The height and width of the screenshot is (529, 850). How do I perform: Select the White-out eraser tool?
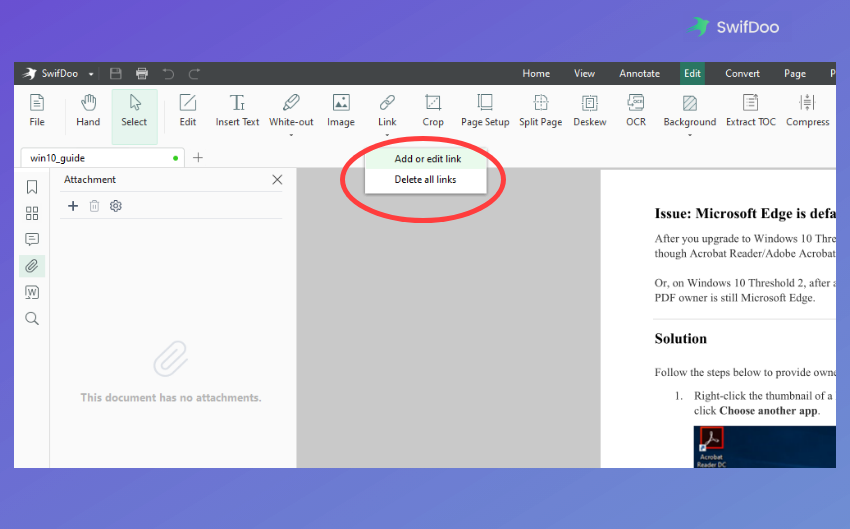click(291, 111)
